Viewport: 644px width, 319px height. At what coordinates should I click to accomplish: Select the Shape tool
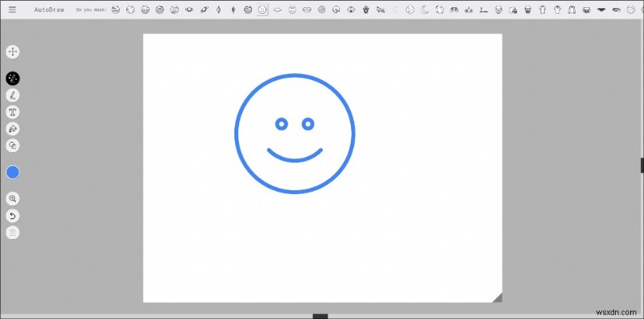click(x=13, y=146)
